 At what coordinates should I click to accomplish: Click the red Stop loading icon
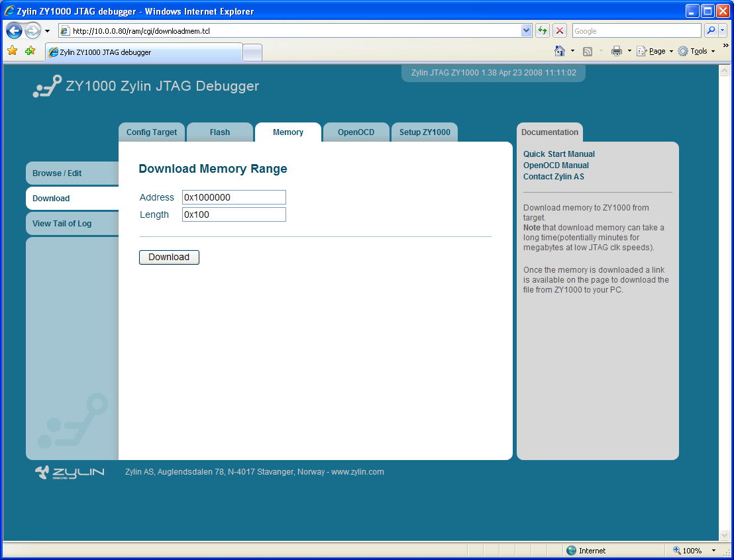point(559,31)
